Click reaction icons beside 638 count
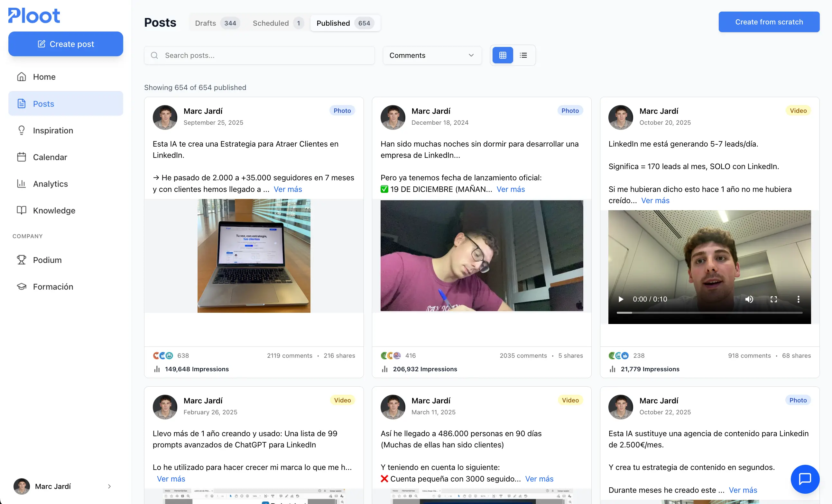The height and width of the screenshot is (504, 832). click(163, 355)
